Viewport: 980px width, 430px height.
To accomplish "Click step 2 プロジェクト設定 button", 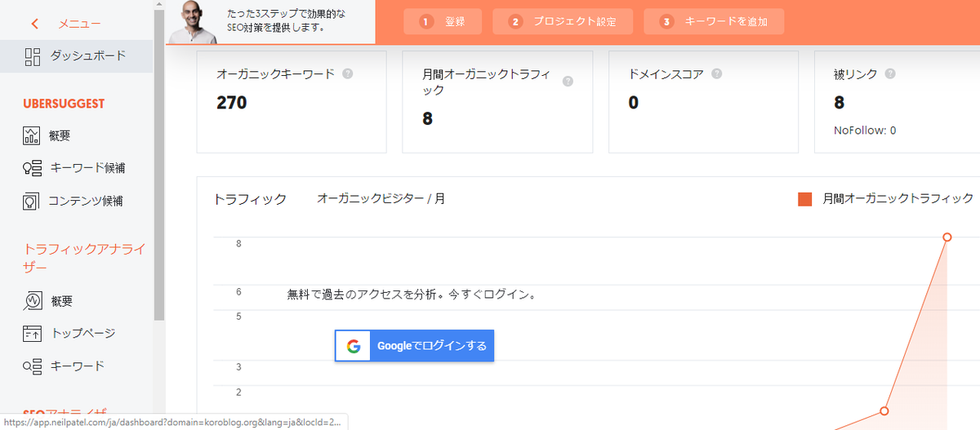I will (563, 22).
